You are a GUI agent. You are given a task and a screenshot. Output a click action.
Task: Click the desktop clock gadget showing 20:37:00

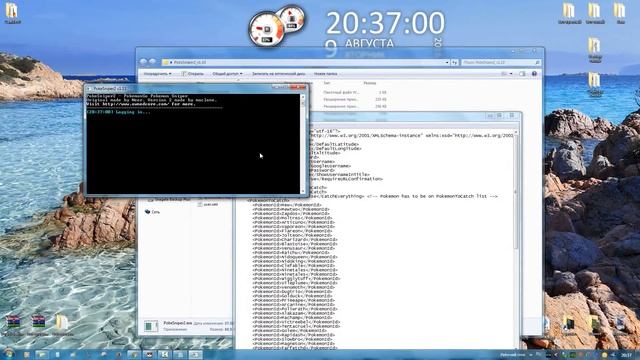tap(385, 24)
